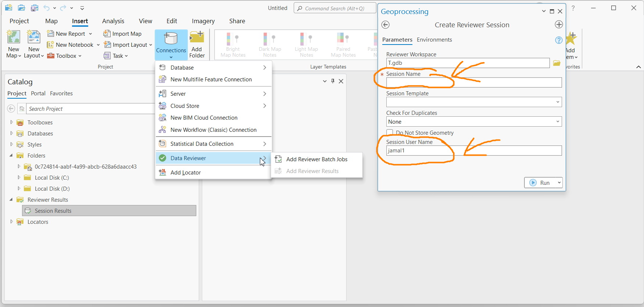Click the Search Project field
This screenshot has width=644, height=307.
[91, 109]
